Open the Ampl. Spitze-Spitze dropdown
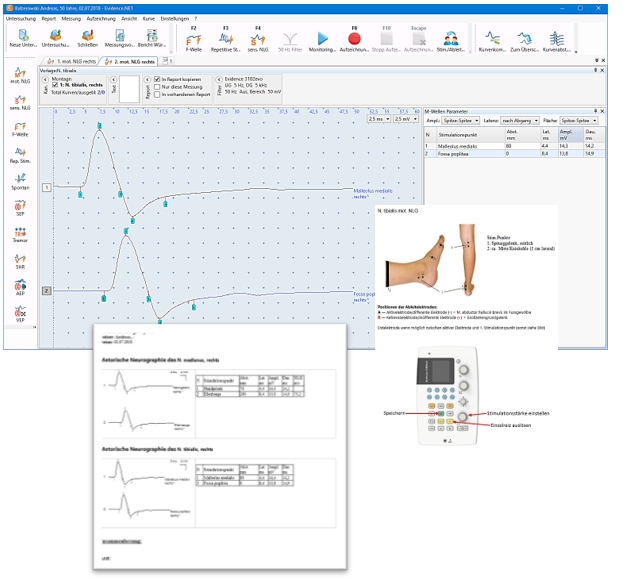The height and width of the screenshot is (580, 631). pyautogui.click(x=462, y=120)
